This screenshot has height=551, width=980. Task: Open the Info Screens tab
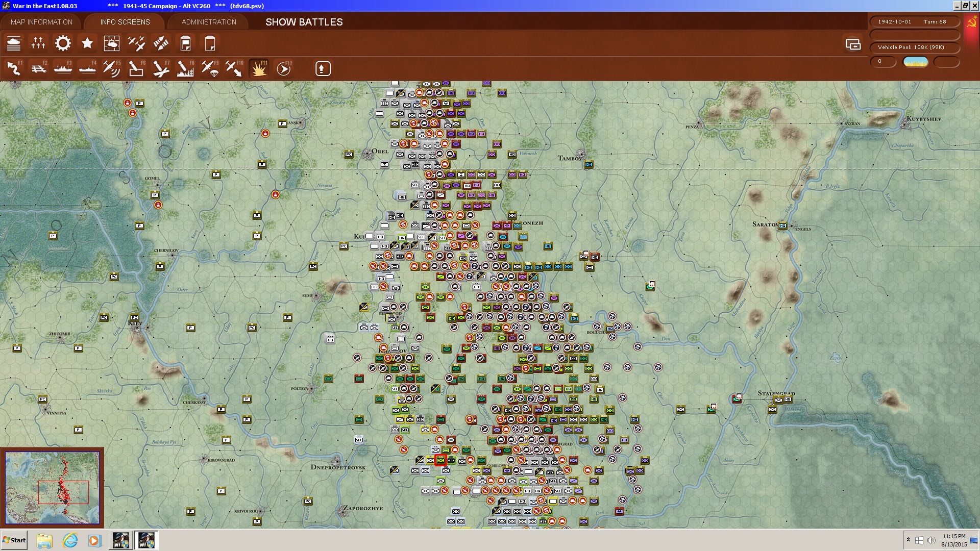[x=125, y=22]
